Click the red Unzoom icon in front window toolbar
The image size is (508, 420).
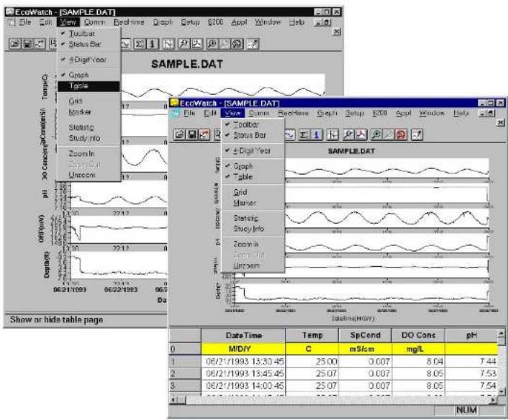(x=401, y=134)
